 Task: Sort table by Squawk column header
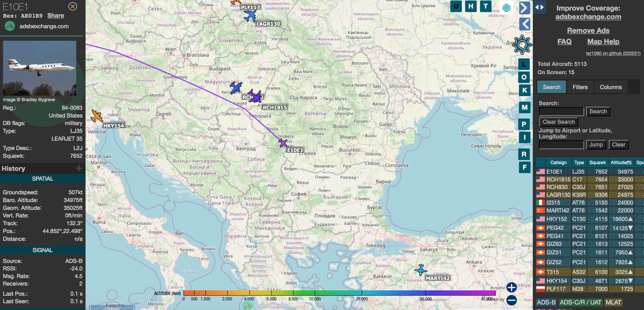(597, 163)
